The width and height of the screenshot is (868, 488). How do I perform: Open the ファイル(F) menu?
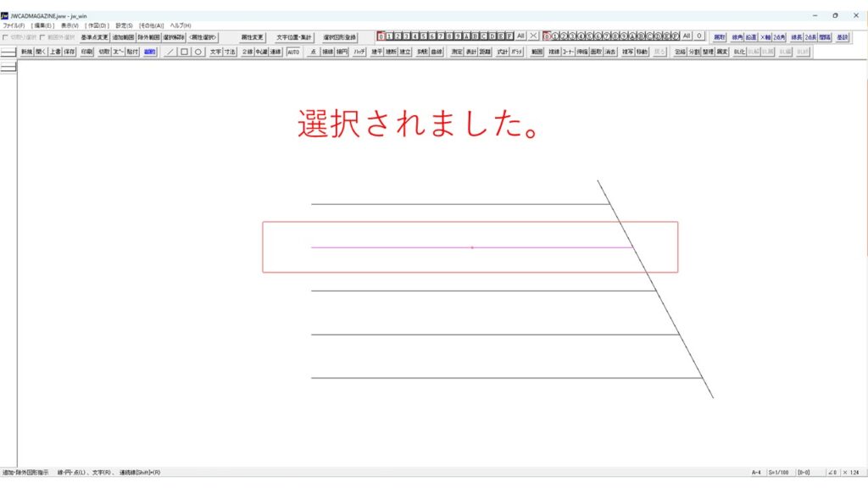[x=14, y=25]
